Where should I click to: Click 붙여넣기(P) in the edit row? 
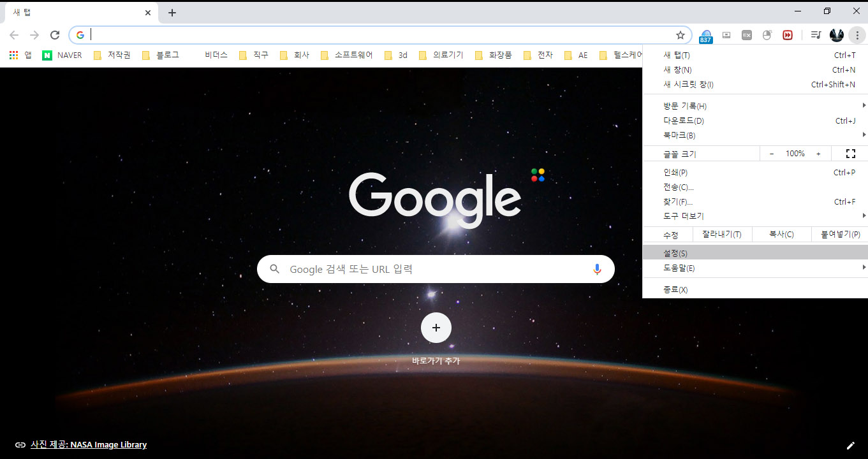tap(840, 235)
